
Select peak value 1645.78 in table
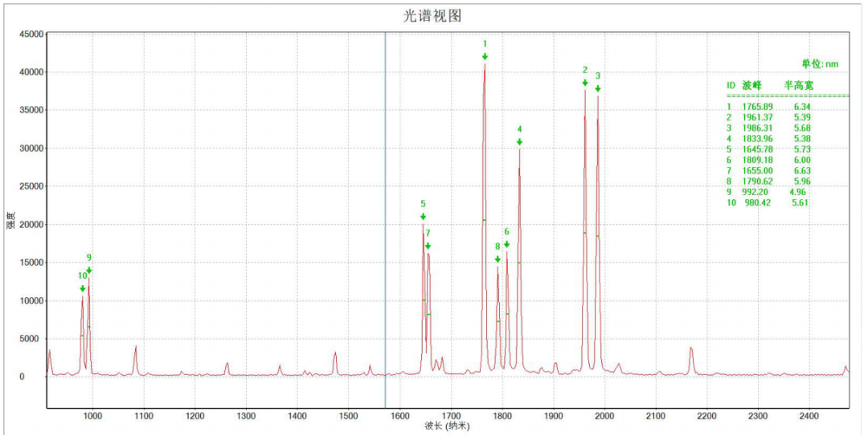point(757,149)
